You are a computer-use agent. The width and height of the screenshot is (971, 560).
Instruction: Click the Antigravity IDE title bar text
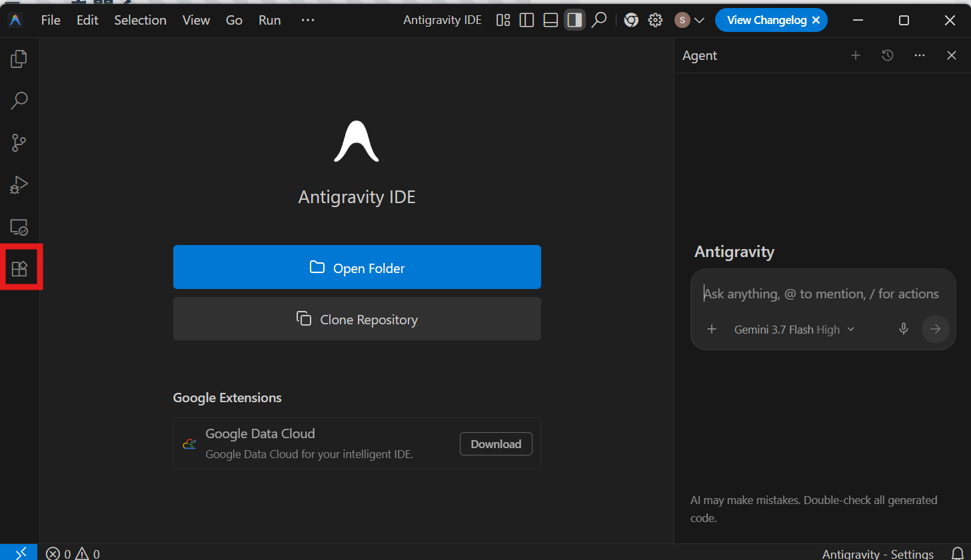(443, 20)
